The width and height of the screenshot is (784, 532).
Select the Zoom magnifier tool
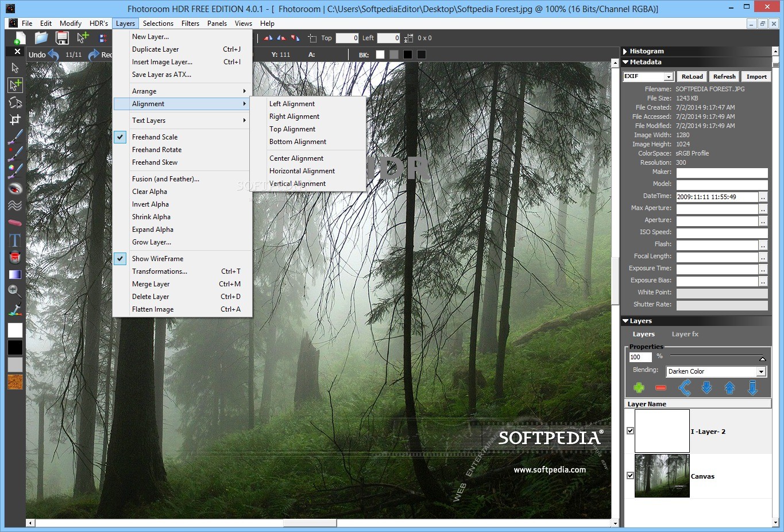pos(15,291)
